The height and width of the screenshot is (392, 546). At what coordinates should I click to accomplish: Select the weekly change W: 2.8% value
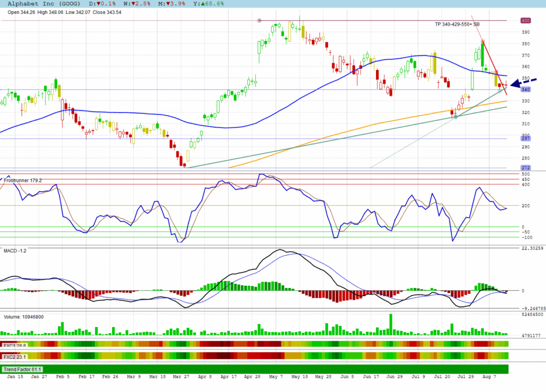pyautogui.click(x=137, y=4)
